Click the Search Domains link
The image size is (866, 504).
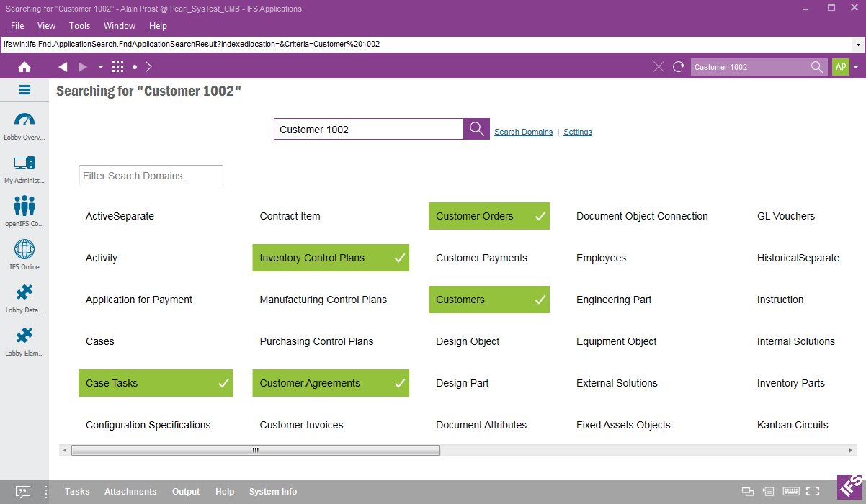click(x=523, y=132)
